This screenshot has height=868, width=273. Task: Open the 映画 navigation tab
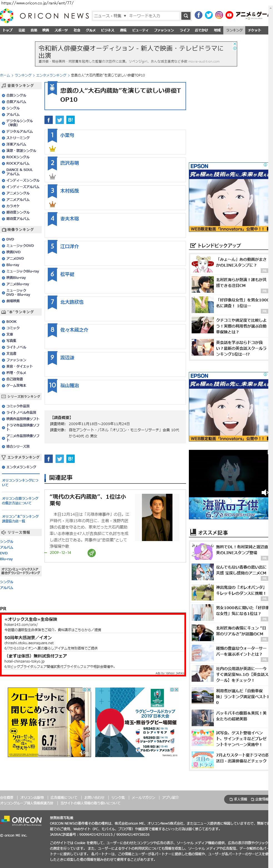point(46,30)
